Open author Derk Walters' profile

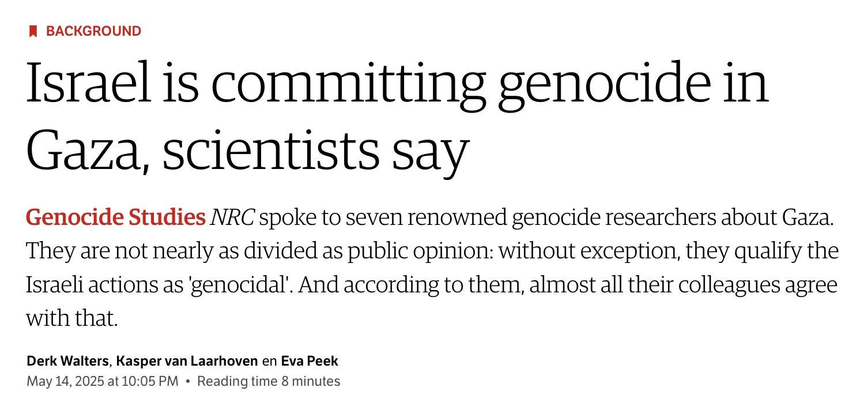coord(68,361)
